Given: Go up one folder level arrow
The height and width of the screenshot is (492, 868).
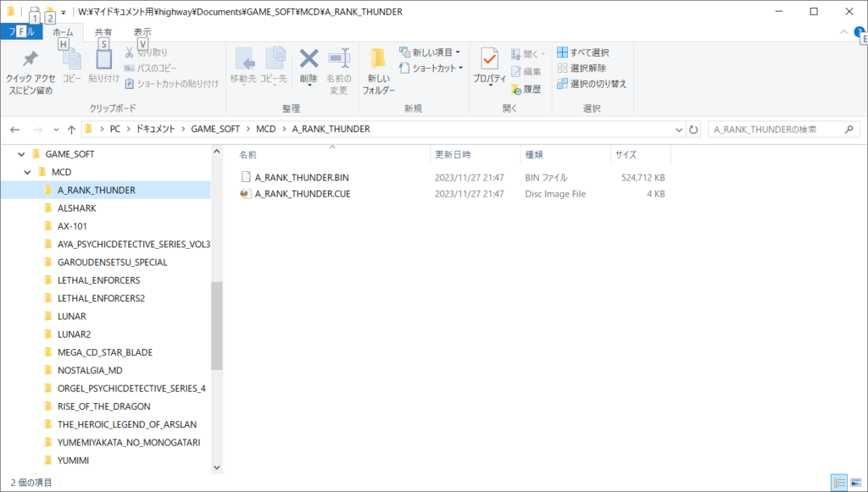Looking at the screenshot, I should [70, 130].
